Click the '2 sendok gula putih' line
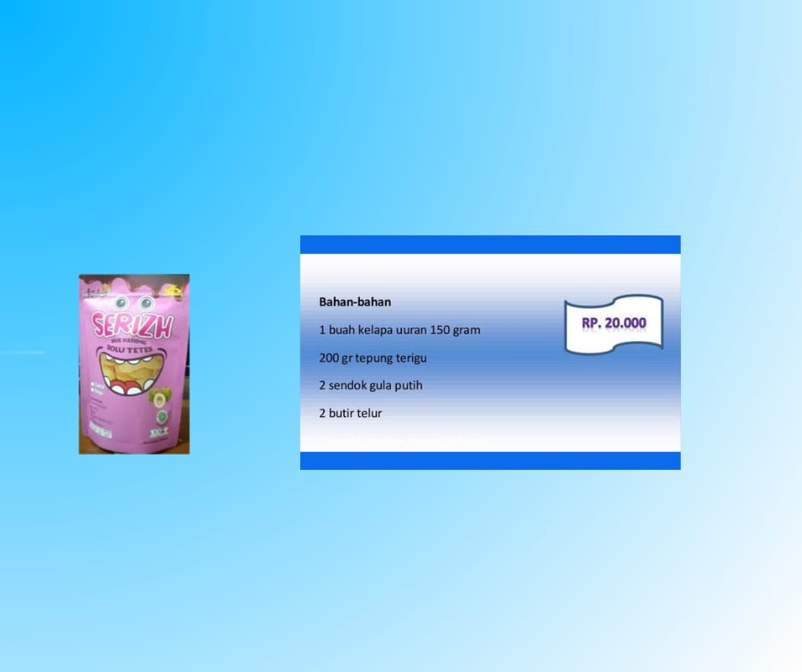The height and width of the screenshot is (672, 802). [370, 385]
